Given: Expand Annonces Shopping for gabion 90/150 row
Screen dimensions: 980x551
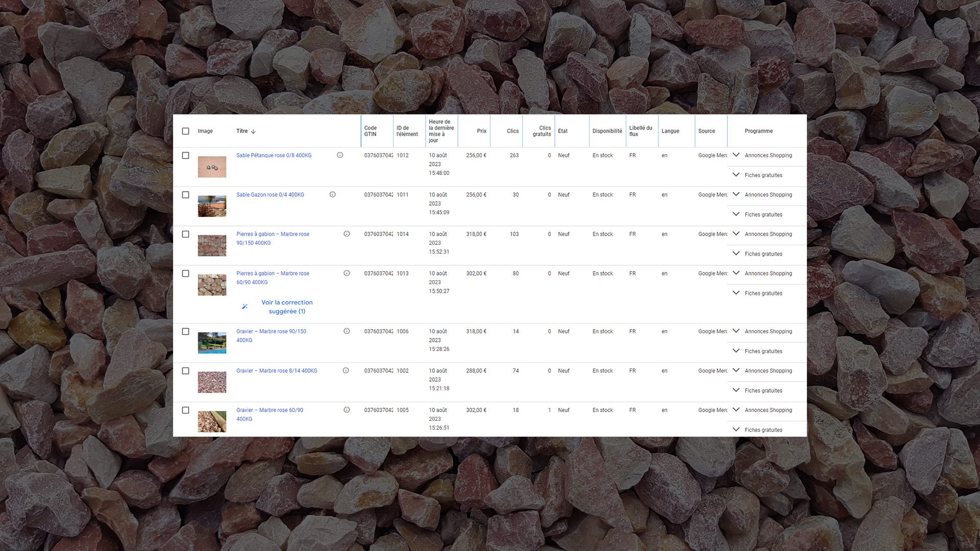Looking at the screenshot, I should coord(736,233).
